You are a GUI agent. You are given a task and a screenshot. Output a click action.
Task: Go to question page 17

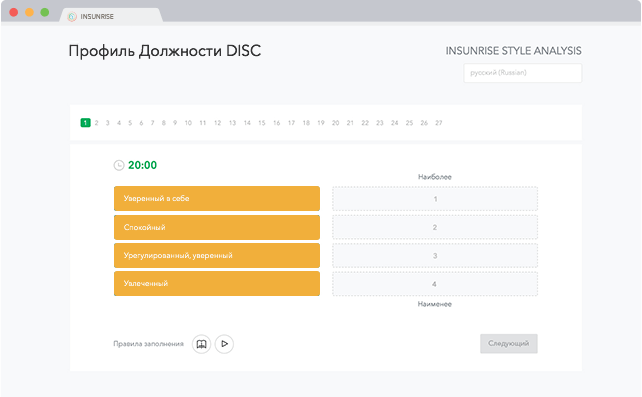pos(291,123)
